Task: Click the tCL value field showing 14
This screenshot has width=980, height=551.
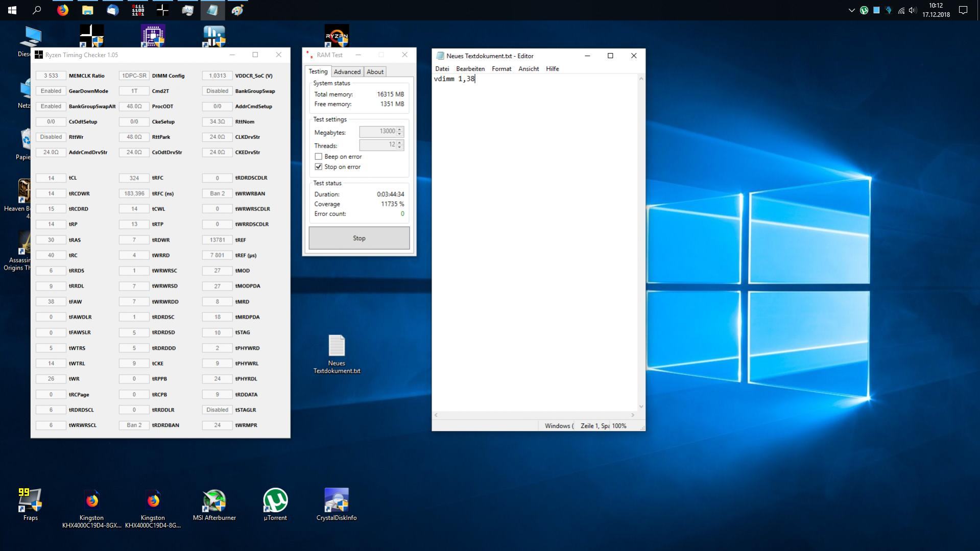Action: click(x=51, y=178)
